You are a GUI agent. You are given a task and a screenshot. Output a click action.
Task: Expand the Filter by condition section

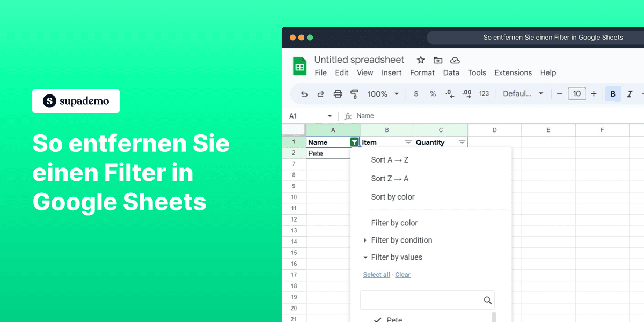point(401,240)
